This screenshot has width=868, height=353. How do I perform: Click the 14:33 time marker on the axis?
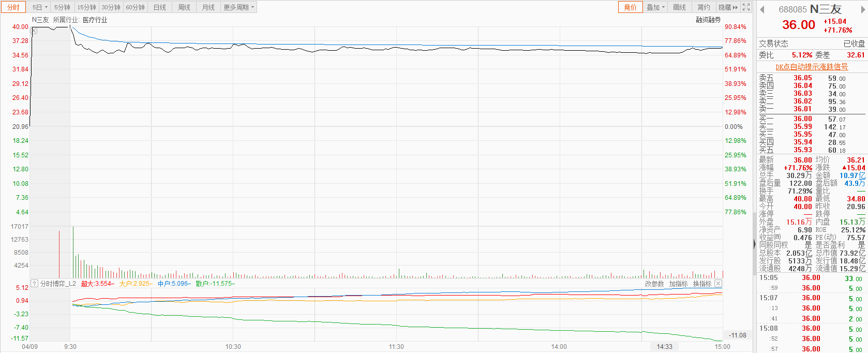[x=665, y=347]
